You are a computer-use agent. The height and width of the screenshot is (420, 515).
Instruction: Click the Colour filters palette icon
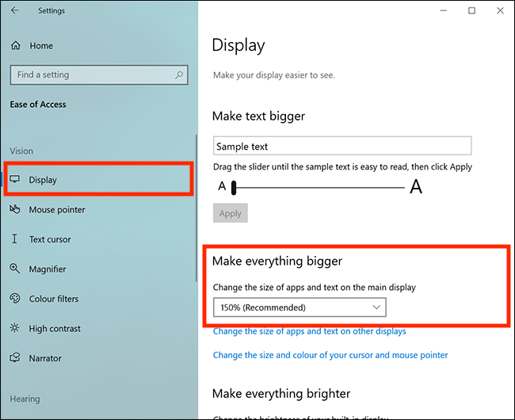tap(15, 299)
